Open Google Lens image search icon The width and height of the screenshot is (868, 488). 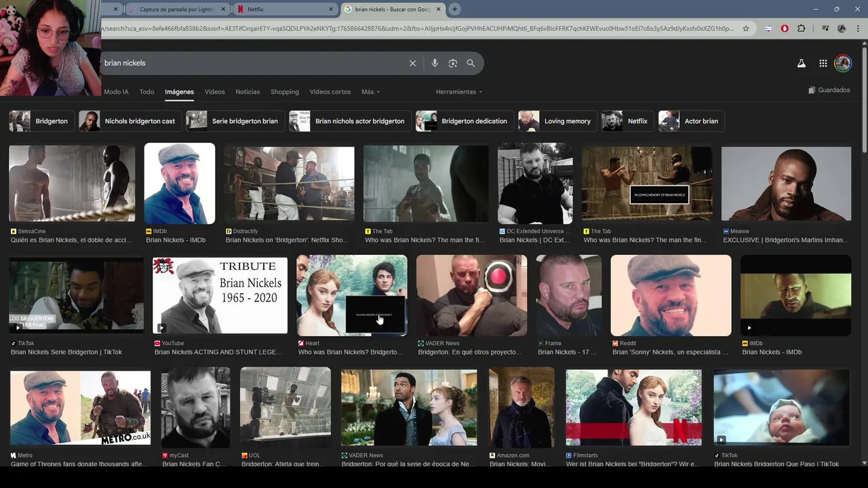[453, 63]
